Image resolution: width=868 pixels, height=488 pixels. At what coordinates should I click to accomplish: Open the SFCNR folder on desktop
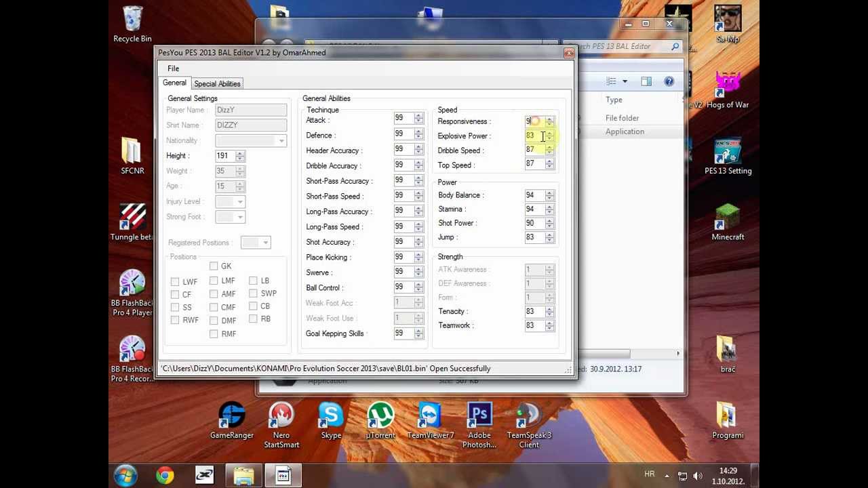click(132, 156)
